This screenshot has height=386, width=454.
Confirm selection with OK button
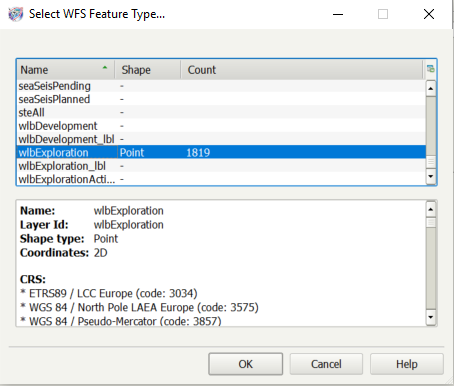click(x=246, y=364)
